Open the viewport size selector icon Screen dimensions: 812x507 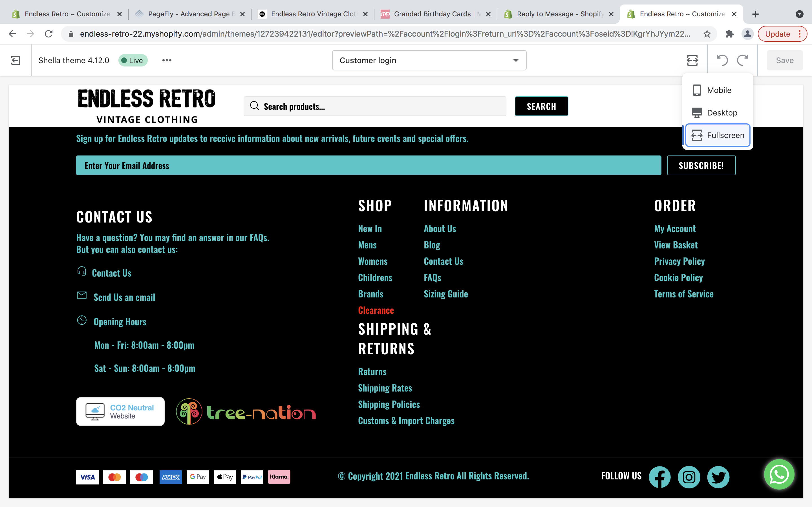692,60
